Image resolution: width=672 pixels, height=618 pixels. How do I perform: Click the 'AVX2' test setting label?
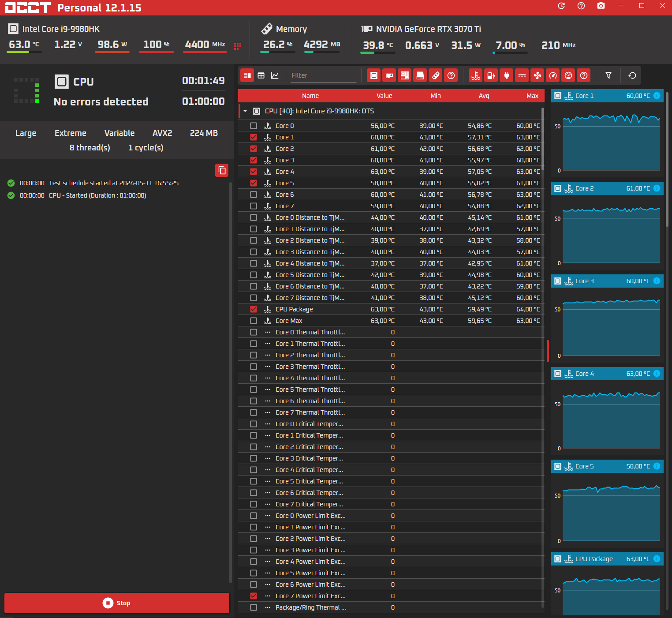pos(162,133)
